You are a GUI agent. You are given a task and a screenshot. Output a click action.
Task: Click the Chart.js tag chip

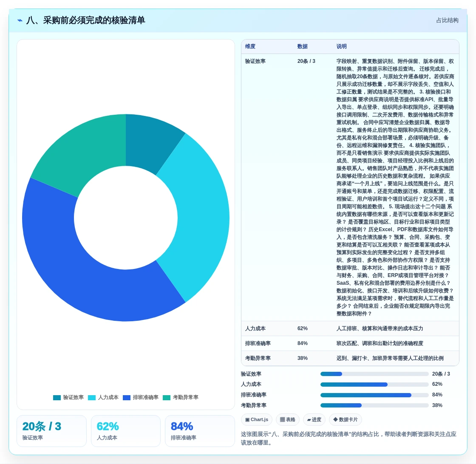pyautogui.click(x=257, y=420)
